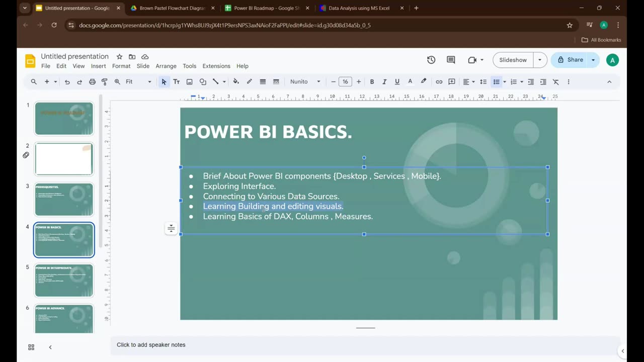644x362 pixels.
Task: Open the Extensions menu
Action: 216,66
